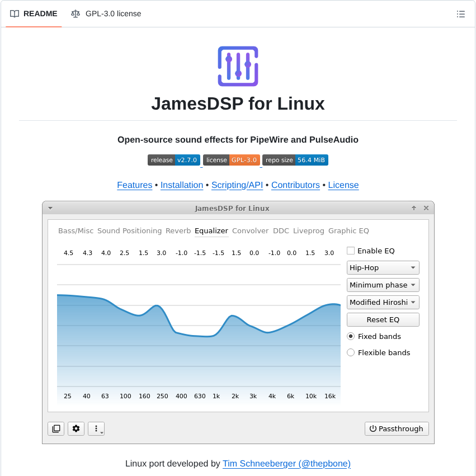Viewport: 476px width, 476px height.
Task: Follow the Tim Schneeberger link
Action: (x=286, y=464)
